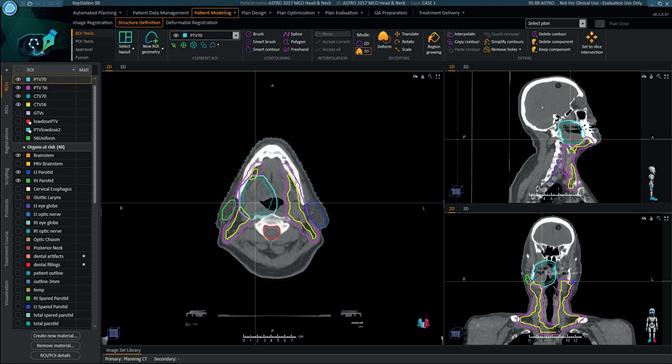This screenshot has height=364, width=672.
Task: Open the Image Set Library tab
Action: 123,350
